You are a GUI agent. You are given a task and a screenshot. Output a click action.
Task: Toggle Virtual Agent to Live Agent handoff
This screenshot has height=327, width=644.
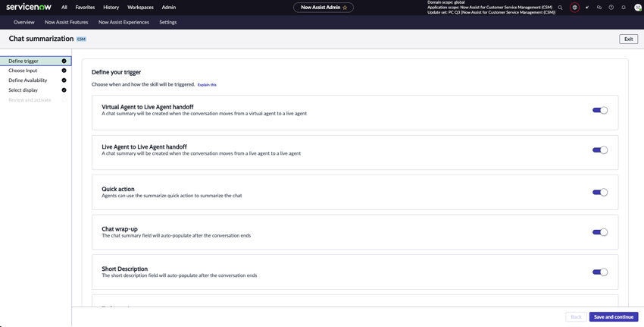click(599, 110)
